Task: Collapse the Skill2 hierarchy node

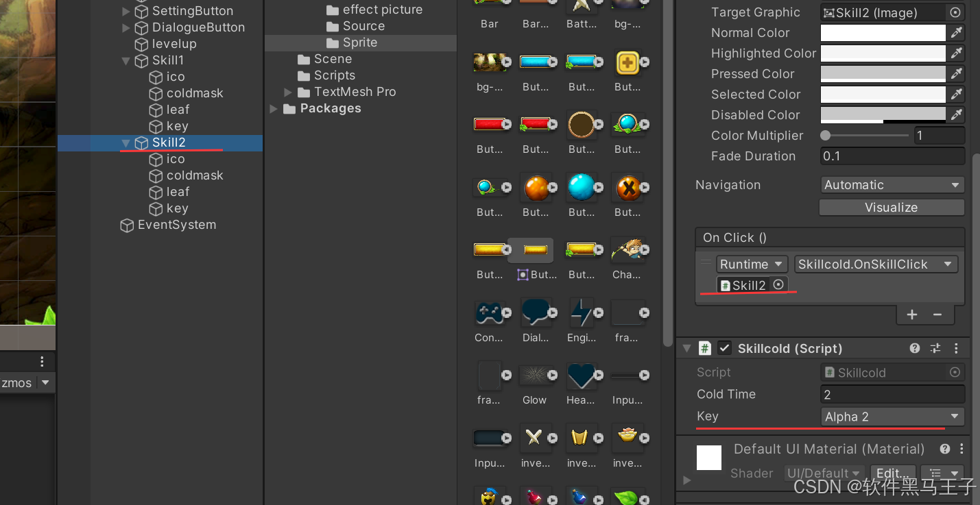Action: point(126,143)
